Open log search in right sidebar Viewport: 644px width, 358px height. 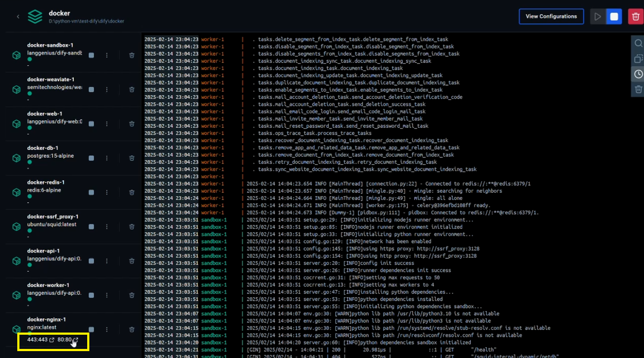638,43
